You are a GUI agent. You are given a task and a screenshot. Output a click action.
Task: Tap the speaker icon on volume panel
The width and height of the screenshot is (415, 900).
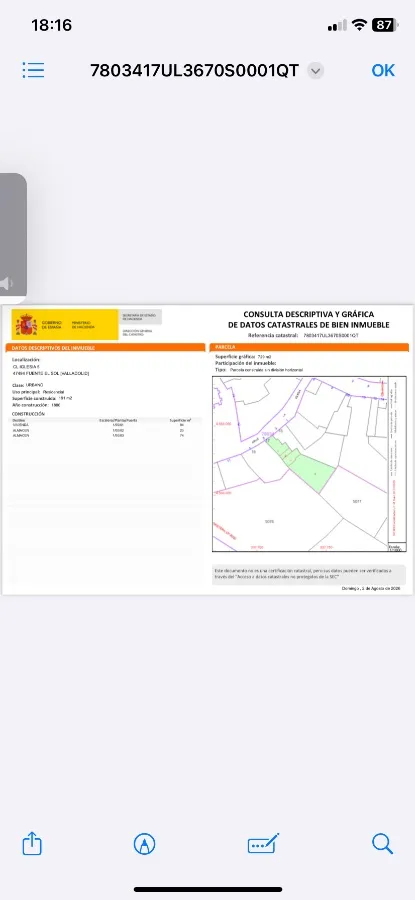6,283
